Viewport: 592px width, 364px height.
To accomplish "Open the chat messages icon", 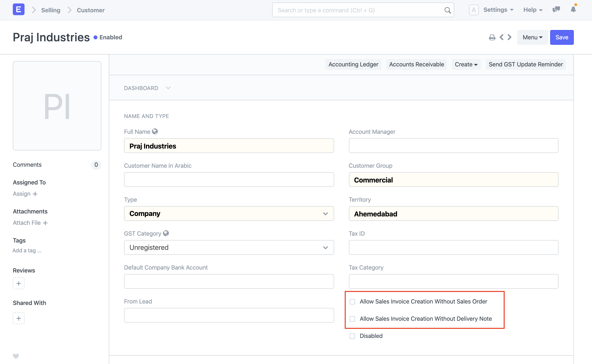I will [x=556, y=10].
